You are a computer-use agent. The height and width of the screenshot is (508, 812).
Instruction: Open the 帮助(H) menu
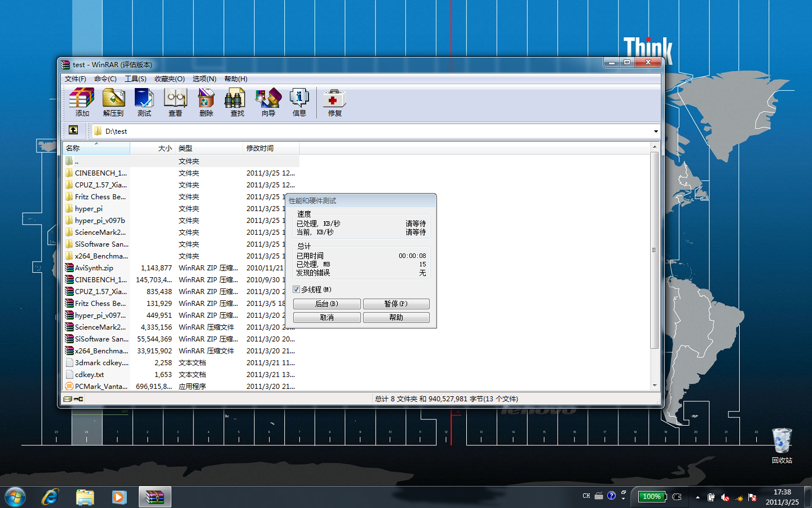pyautogui.click(x=236, y=79)
